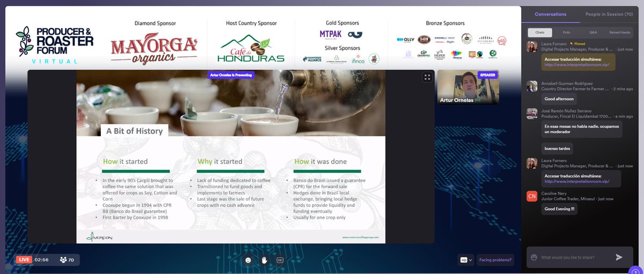This screenshot has width=644, height=274.
Task: Raise hand using the hand icon
Action: pyautogui.click(x=264, y=260)
